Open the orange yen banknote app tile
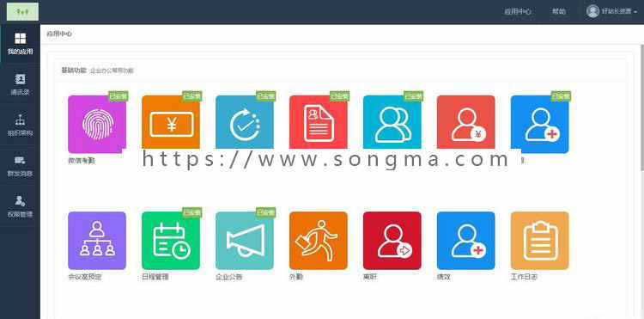The width and height of the screenshot is (644, 319). tap(171, 122)
